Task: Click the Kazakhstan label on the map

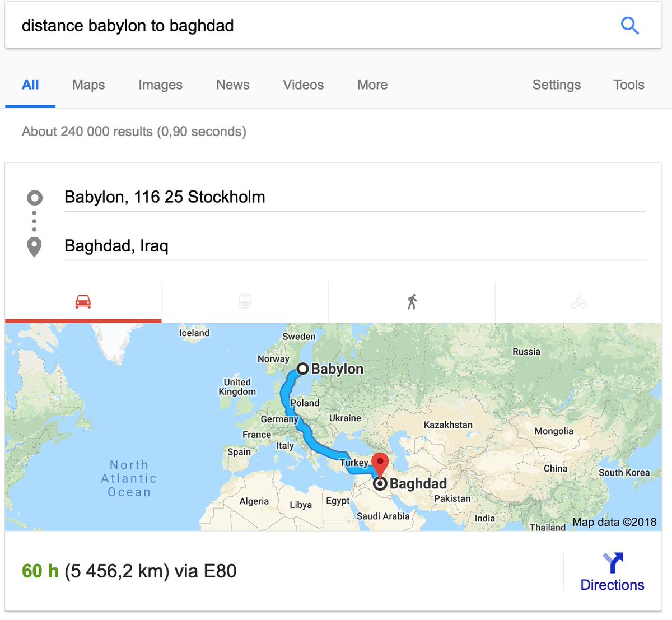Action: pyautogui.click(x=448, y=425)
